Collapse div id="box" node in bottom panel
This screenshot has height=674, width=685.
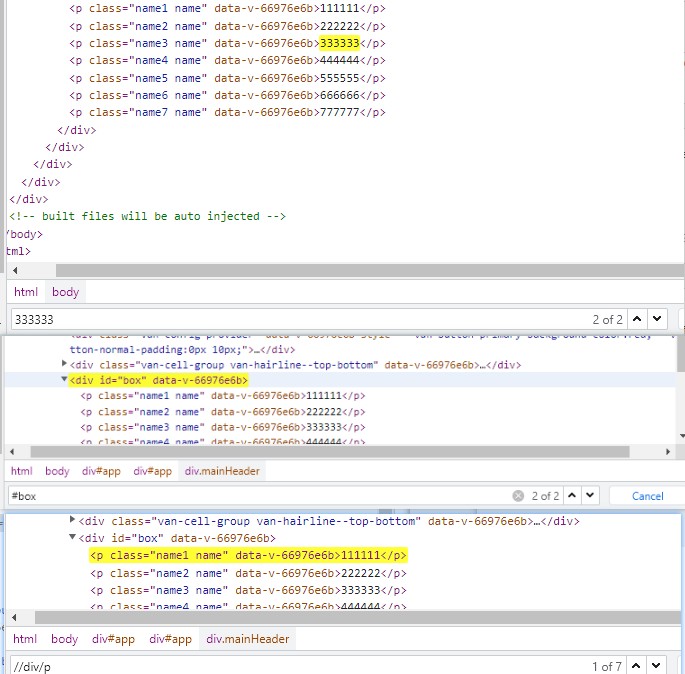coord(73,537)
